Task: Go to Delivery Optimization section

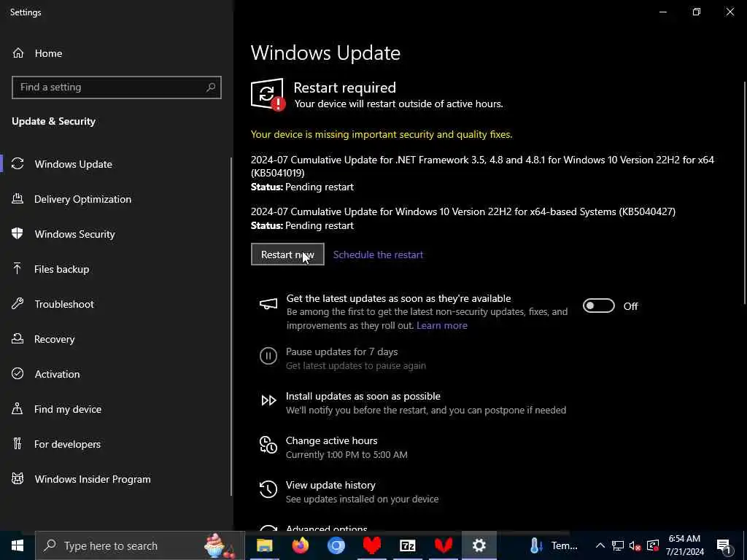Action: coord(116,199)
